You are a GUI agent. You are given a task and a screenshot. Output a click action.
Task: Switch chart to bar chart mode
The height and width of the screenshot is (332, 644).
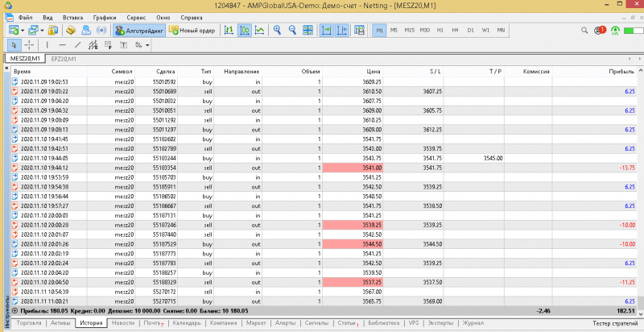(227, 31)
